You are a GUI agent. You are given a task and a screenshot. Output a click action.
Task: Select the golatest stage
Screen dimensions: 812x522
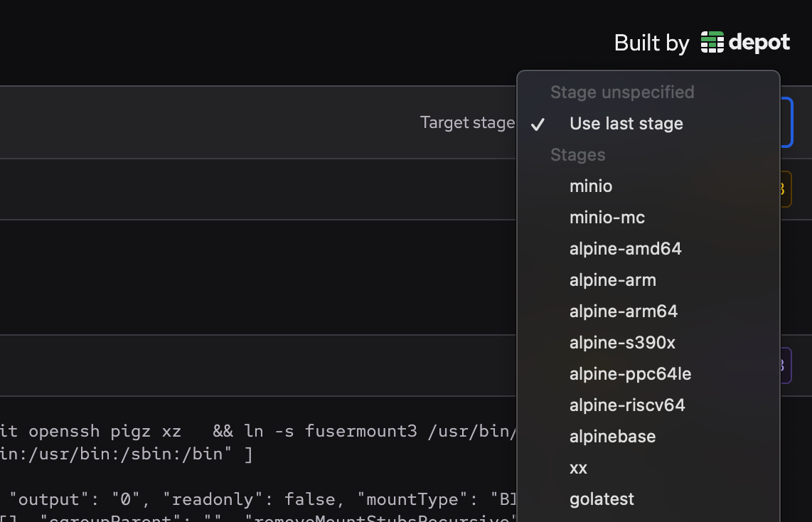coord(602,499)
